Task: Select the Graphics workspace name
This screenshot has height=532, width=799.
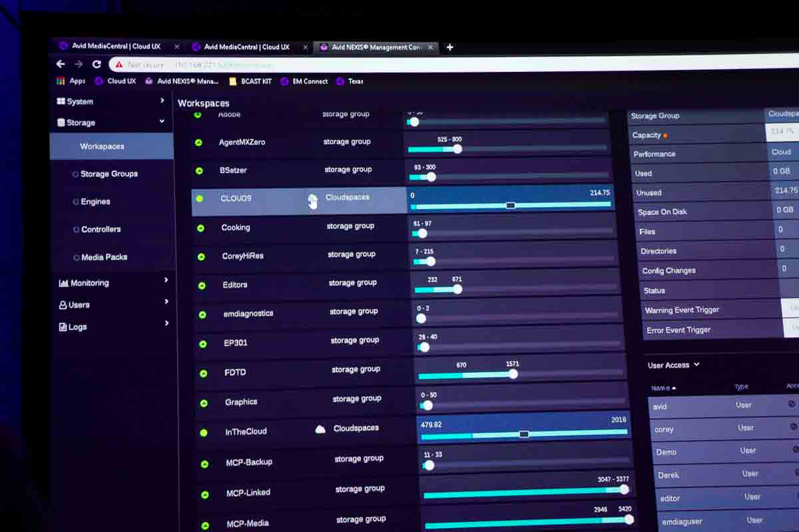Action: click(241, 402)
